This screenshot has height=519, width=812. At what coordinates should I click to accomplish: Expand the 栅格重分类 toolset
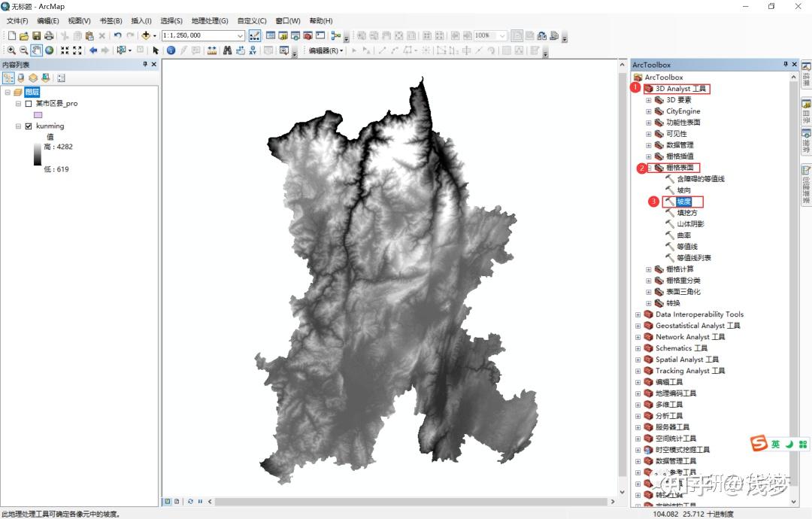(x=648, y=281)
